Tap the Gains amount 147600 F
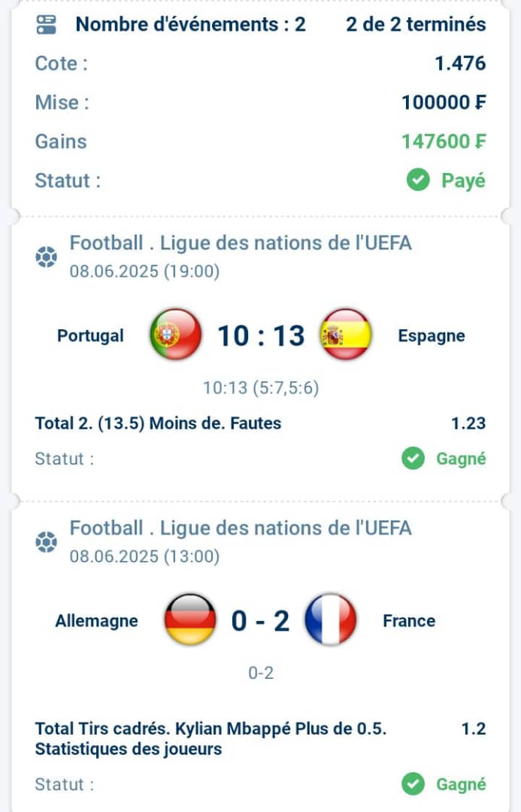This screenshot has height=812, width=521. 444,141
